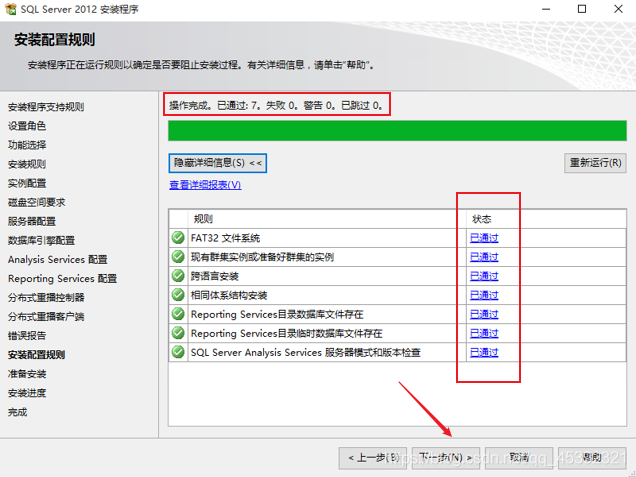Click green check icon for FAT32 文件系统
The image size is (636, 477).
tap(178, 238)
